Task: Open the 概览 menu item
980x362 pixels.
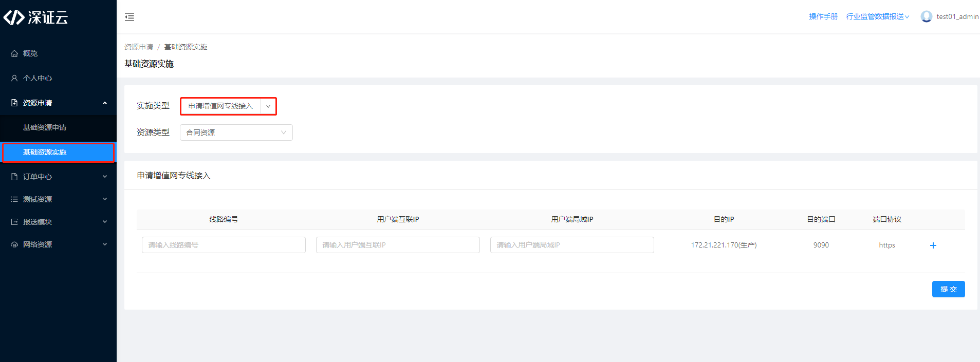Action: pyautogui.click(x=58, y=53)
